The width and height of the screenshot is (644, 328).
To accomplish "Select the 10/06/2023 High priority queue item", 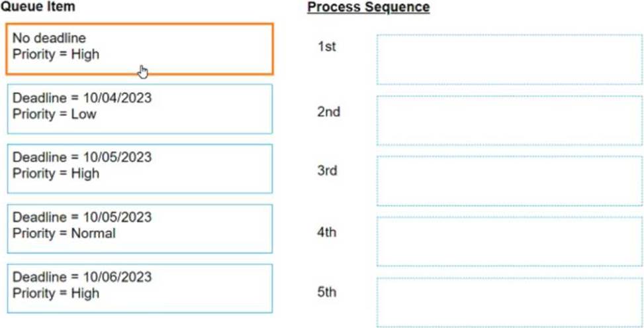I will 140,288.
